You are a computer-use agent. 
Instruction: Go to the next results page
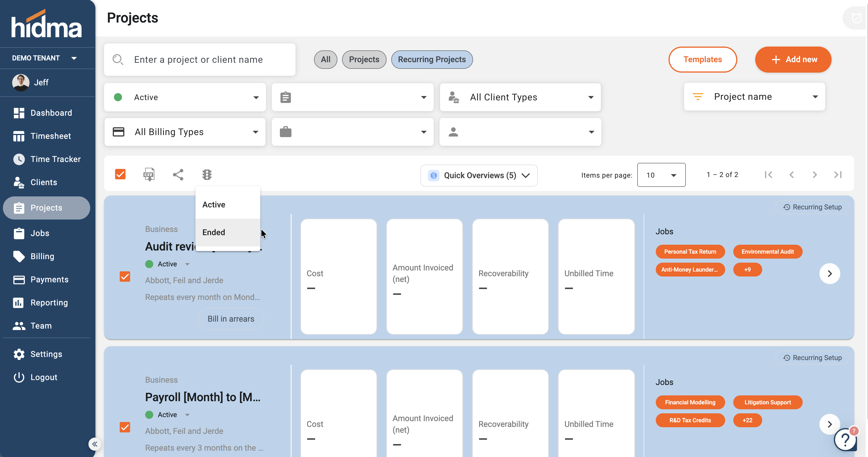click(x=815, y=175)
